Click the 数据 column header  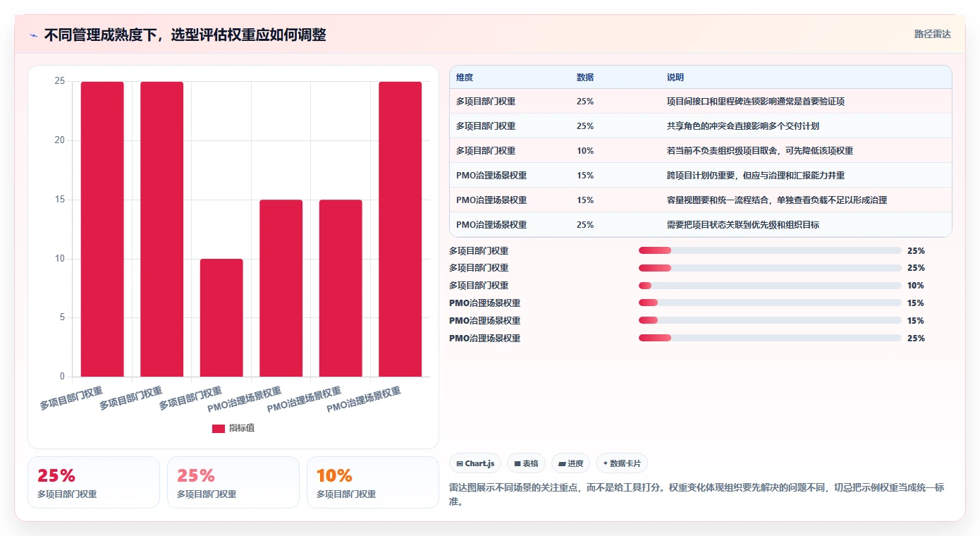(585, 78)
